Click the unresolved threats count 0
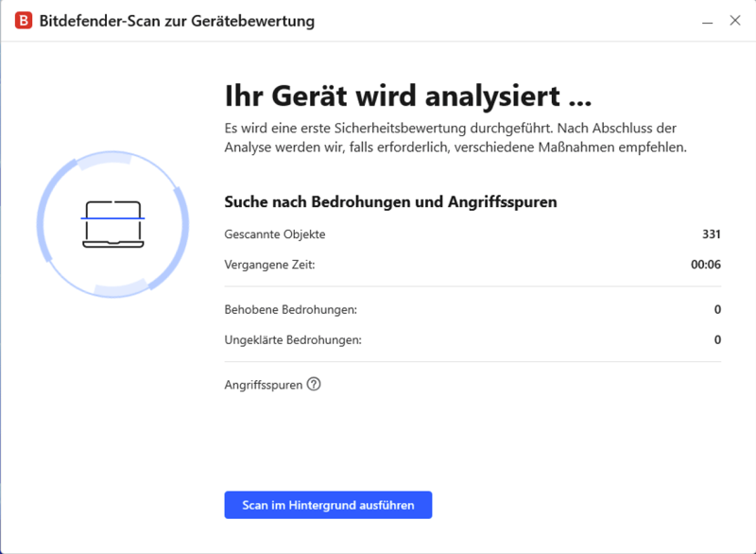 pyautogui.click(x=717, y=340)
